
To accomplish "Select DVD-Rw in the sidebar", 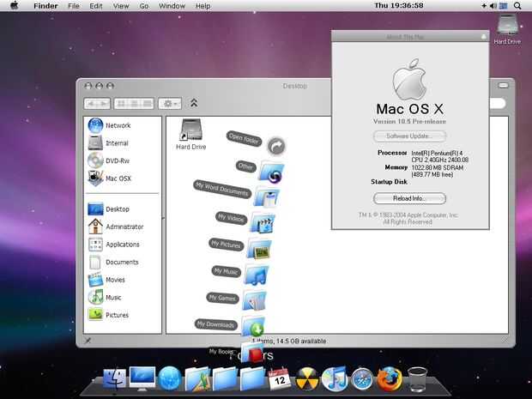I will click(x=109, y=160).
